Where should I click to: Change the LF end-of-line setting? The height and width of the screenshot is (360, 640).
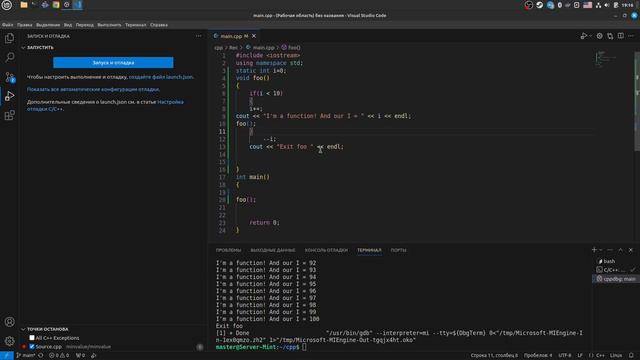[580, 356]
